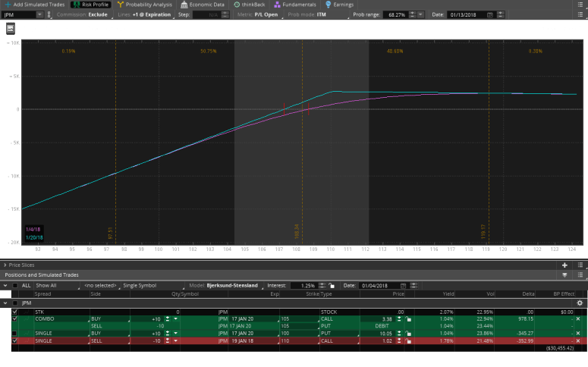
Task: Uncheck the COMBO trade checkbox
Action: click(14, 319)
